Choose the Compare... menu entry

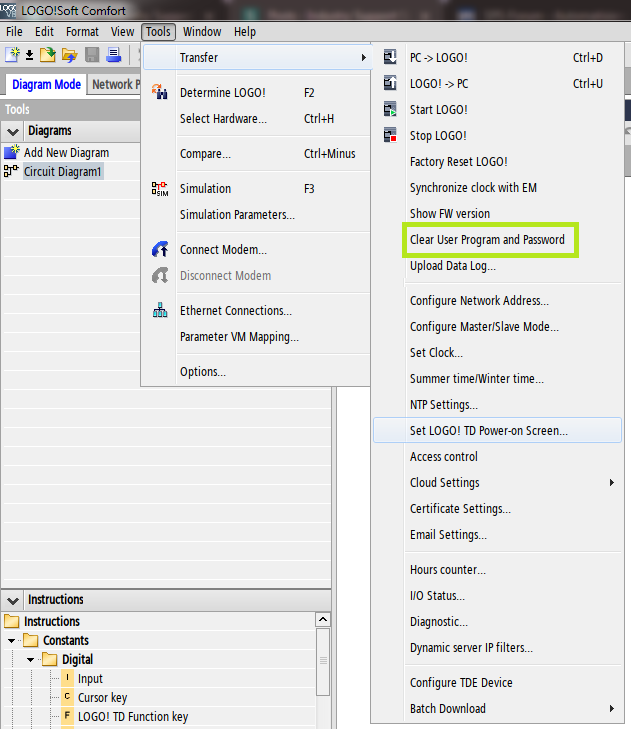[258, 153]
